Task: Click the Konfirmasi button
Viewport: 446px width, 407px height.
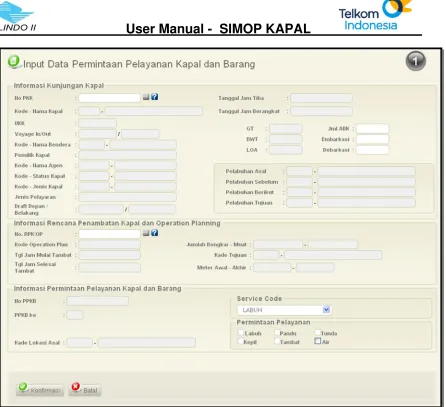Action: point(40,390)
